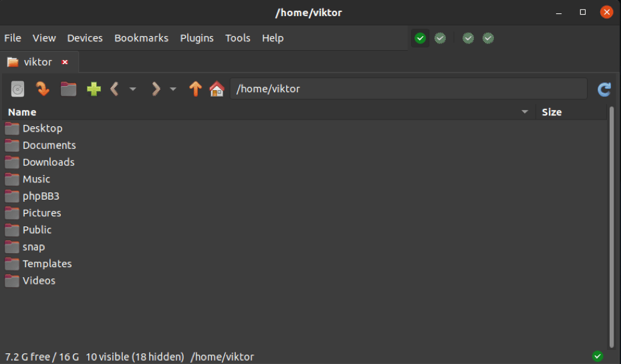The width and height of the screenshot is (621, 364).
Task: Select the Public folder name
Action: click(37, 230)
